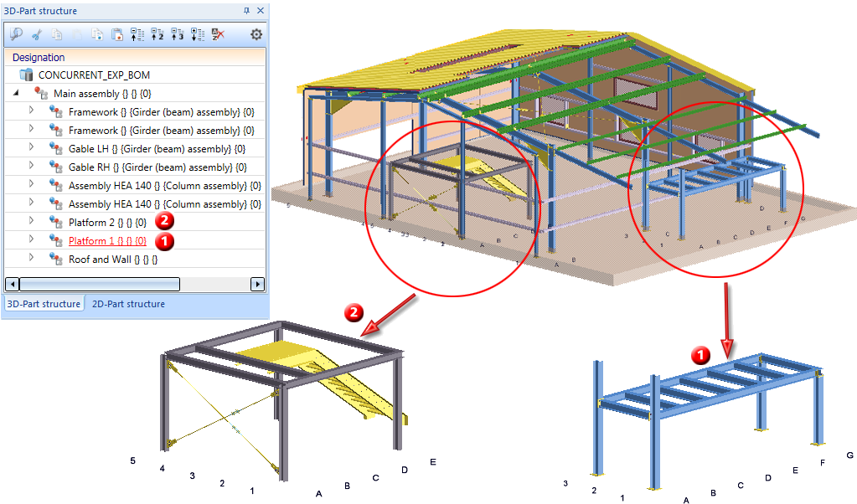
Task: Click the Platform 1 assembly icon
Action: (x=56, y=240)
